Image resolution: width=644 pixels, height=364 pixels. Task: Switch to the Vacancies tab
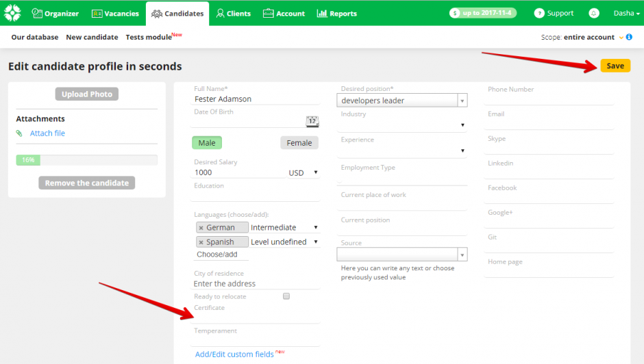(115, 13)
